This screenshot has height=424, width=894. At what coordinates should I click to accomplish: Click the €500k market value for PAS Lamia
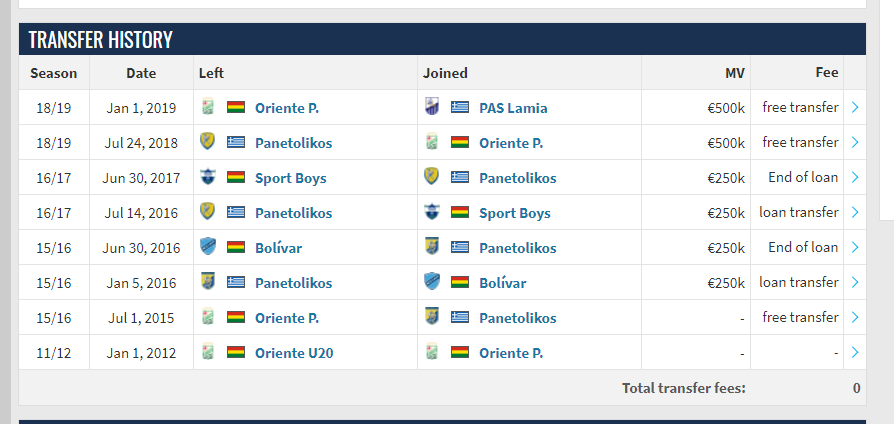(x=725, y=108)
